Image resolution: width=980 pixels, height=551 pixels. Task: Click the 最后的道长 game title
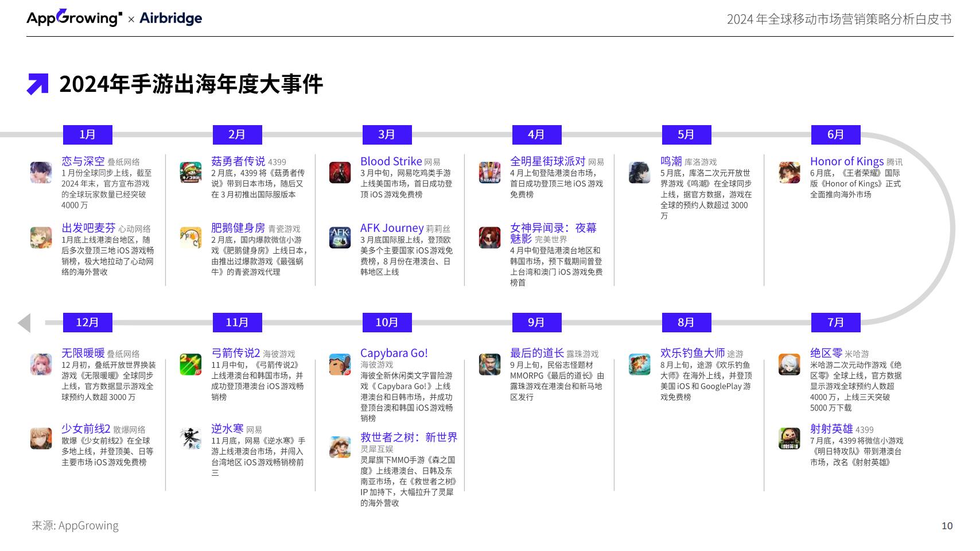[537, 353]
